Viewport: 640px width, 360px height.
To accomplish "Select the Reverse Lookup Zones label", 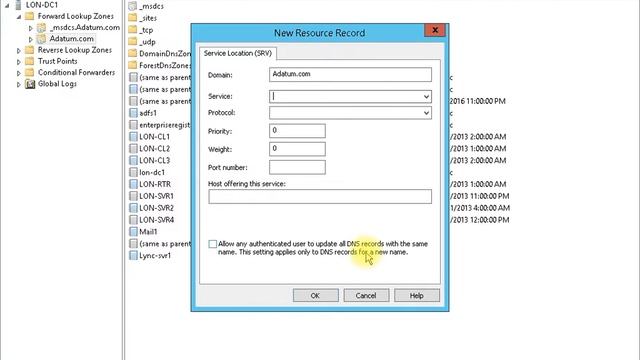I will (75, 50).
